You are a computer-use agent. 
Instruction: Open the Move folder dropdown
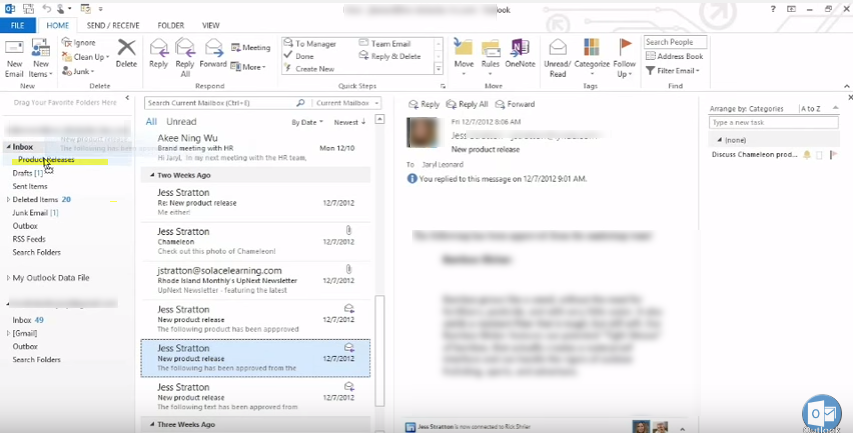464,57
